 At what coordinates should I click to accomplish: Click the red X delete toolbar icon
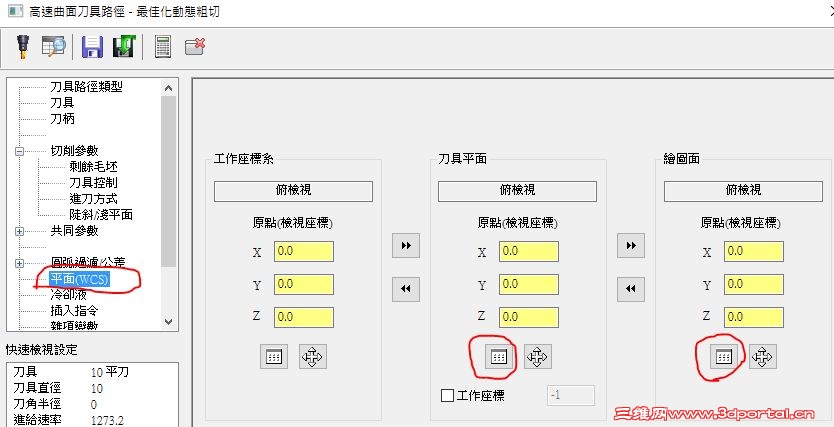click(195, 46)
